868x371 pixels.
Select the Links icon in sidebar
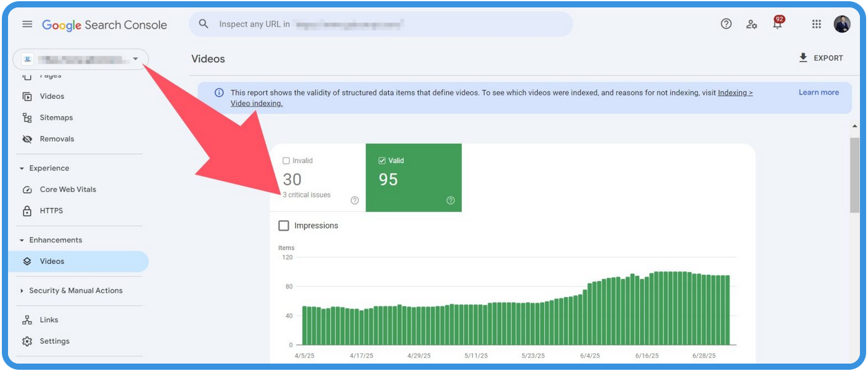pyautogui.click(x=27, y=320)
